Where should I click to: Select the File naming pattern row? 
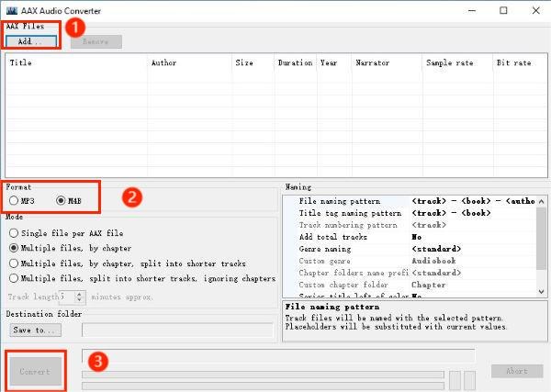tap(410, 201)
